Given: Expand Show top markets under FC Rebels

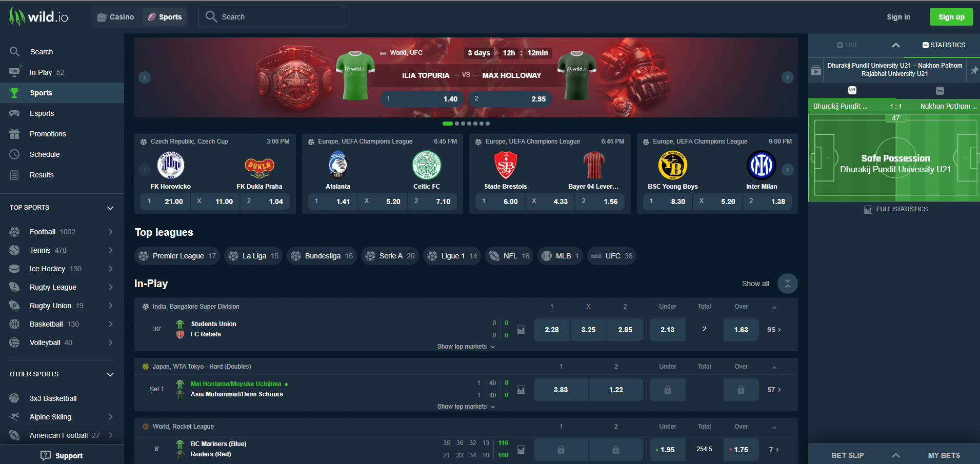Looking at the screenshot, I should click(466, 347).
